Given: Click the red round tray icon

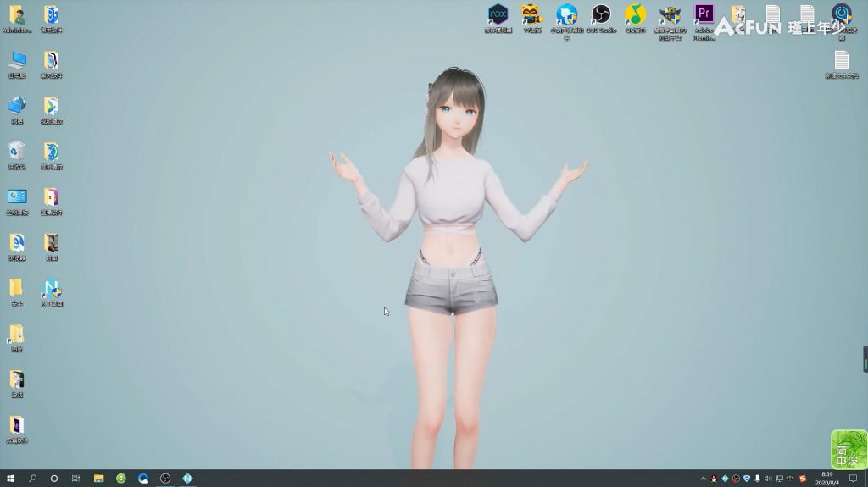Looking at the screenshot, I should tap(736, 479).
